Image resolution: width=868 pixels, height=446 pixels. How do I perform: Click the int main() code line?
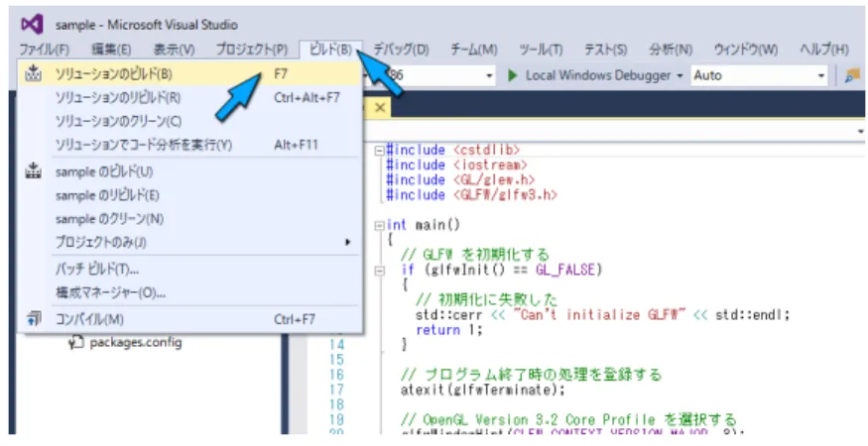424,225
